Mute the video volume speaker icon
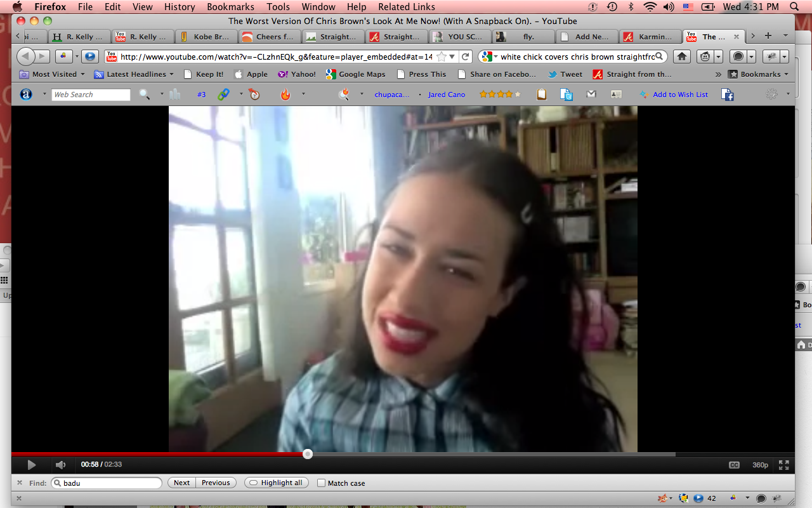Image resolution: width=812 pixels, height=508 pixels. pyautogui.click(x=60, y=465)
